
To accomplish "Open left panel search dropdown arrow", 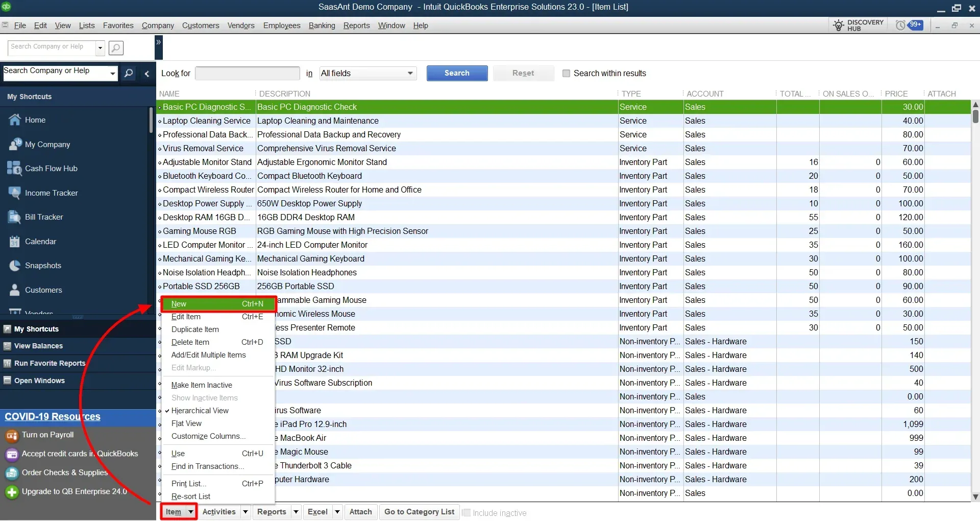I will [113, 74].
